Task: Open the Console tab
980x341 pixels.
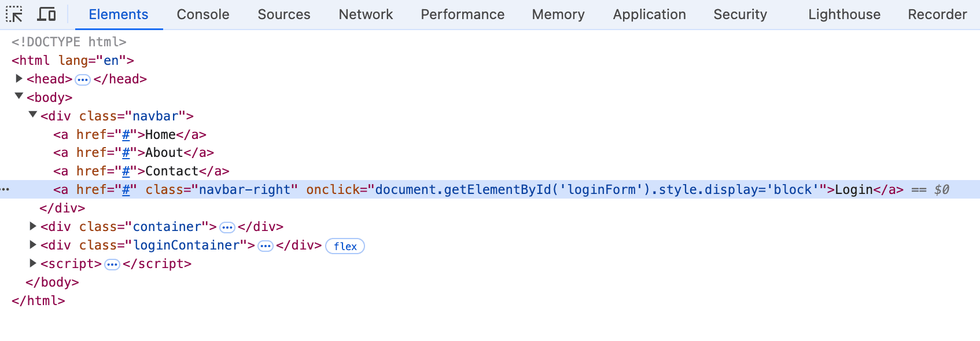Action: pos(203,14)
